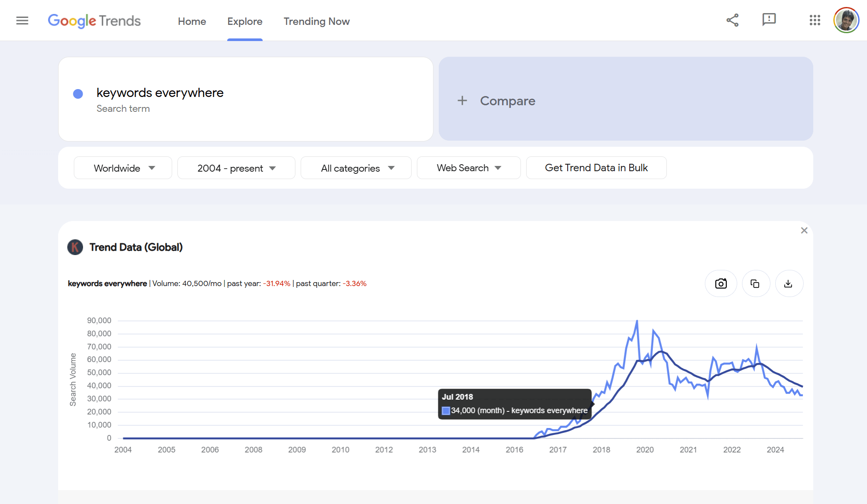This screenshot has width=867, height=504.
Task: Click the plus icon beside Compare
Action: pyautogui.click(x=462, y=101)
